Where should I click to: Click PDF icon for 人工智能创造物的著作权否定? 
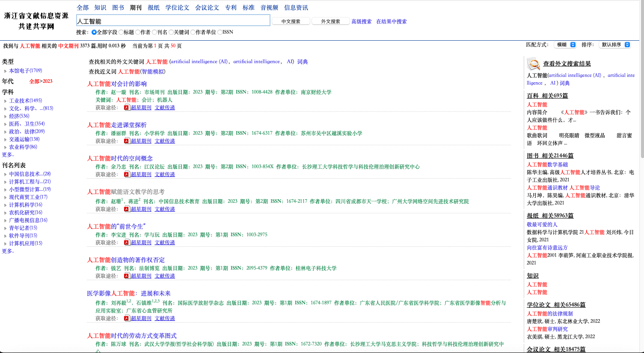(x=127, y=276)
